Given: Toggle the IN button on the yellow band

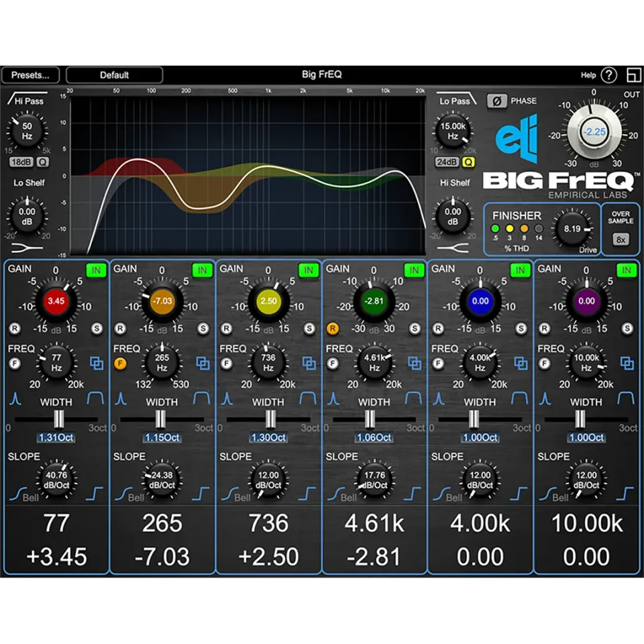Looking at the screenshot, I should coord(309,270).
